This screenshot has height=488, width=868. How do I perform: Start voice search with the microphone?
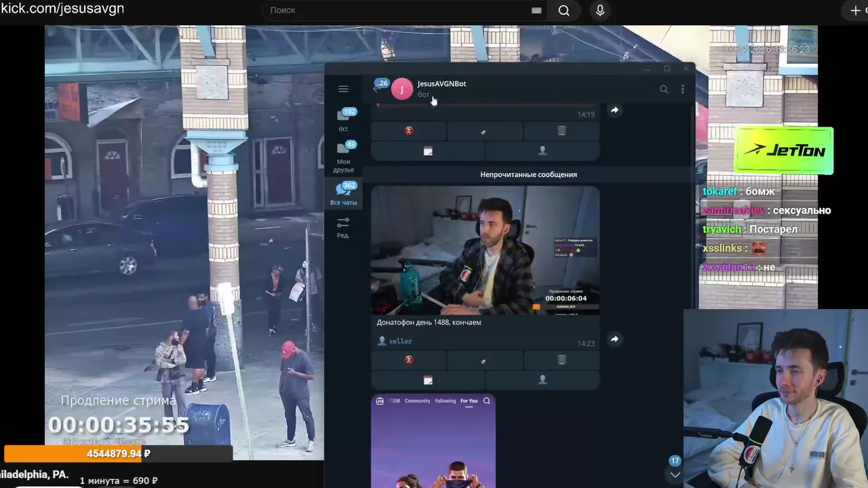point(600,10)
